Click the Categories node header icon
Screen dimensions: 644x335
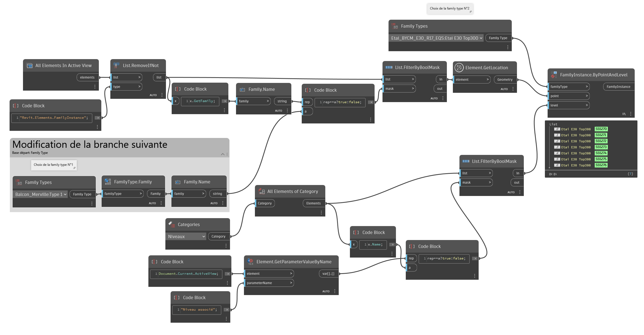tap(172, 224)
